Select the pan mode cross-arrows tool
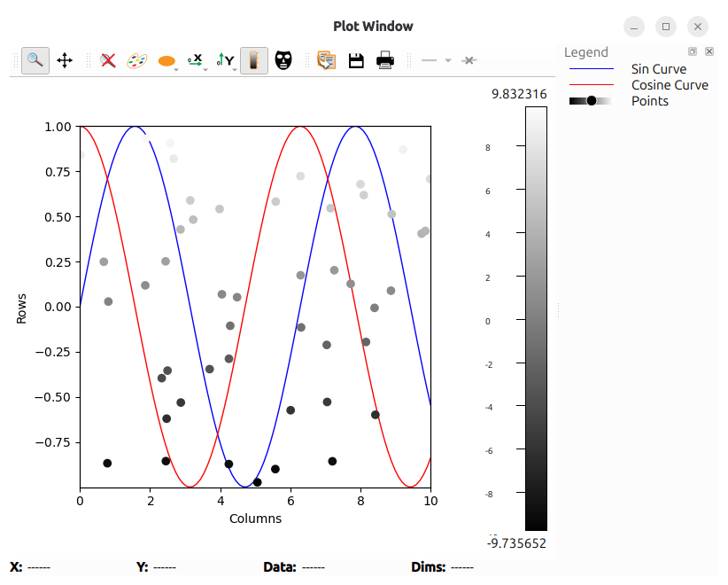 click(65, 60)
